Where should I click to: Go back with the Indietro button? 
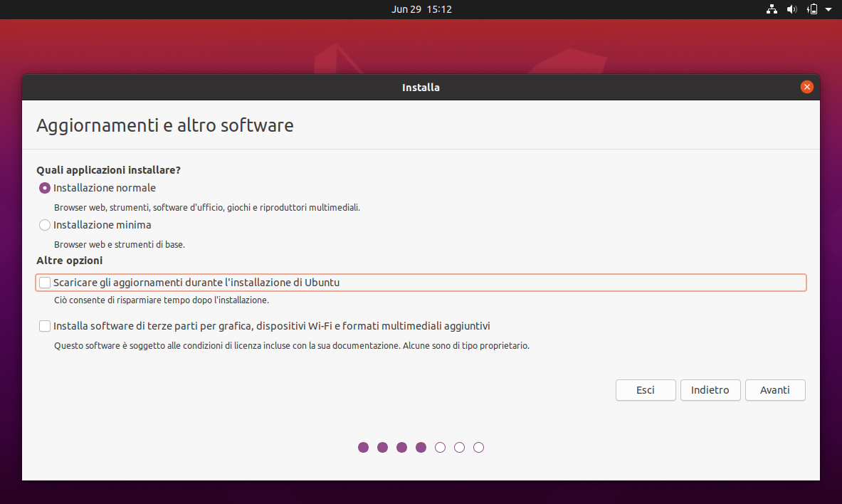pyautogui.click(x=710, y=390)
